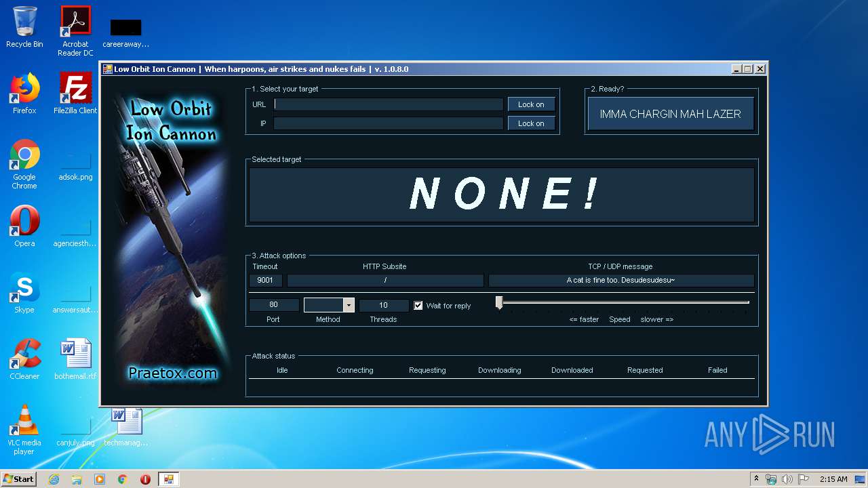Click the Requested status column label
This screenshot has height=488, width=868.
(645, 370)
